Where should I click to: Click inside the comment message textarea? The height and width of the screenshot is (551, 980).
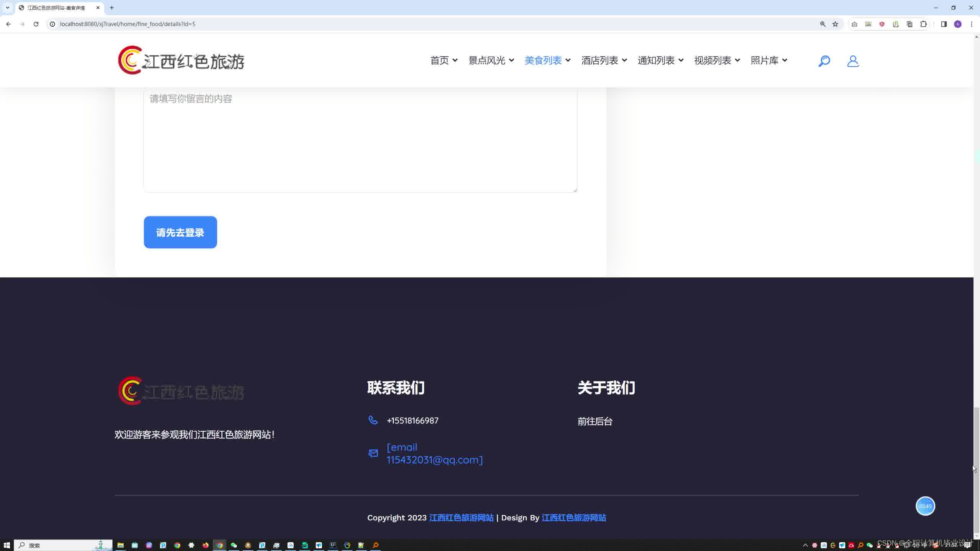tap(360, 142)
